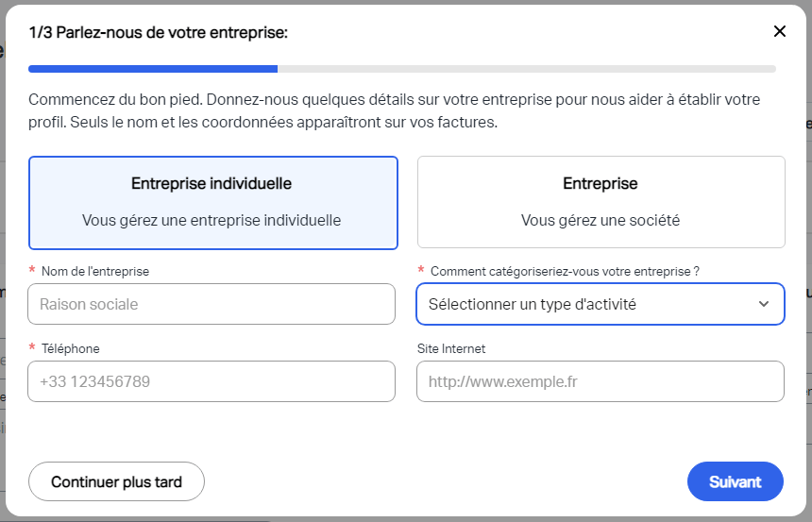Focus the Raison sociale input field
The width and height of the screenshot is (812, 522).
(x=211, y=304)
